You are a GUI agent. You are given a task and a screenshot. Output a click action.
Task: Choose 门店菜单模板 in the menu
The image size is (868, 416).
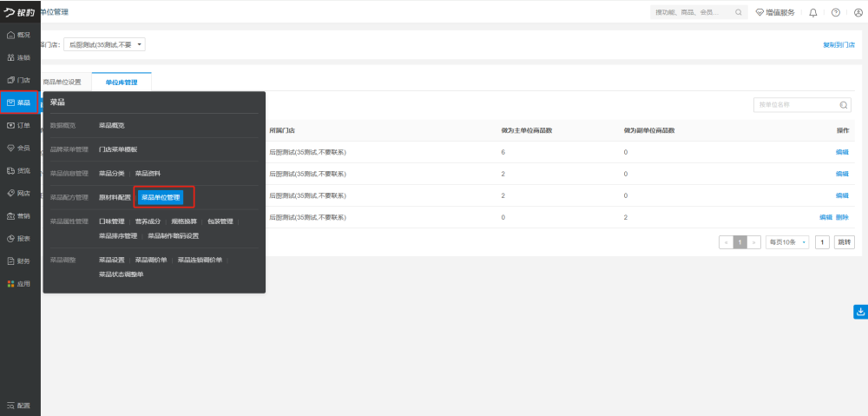(x=118, y=149)
